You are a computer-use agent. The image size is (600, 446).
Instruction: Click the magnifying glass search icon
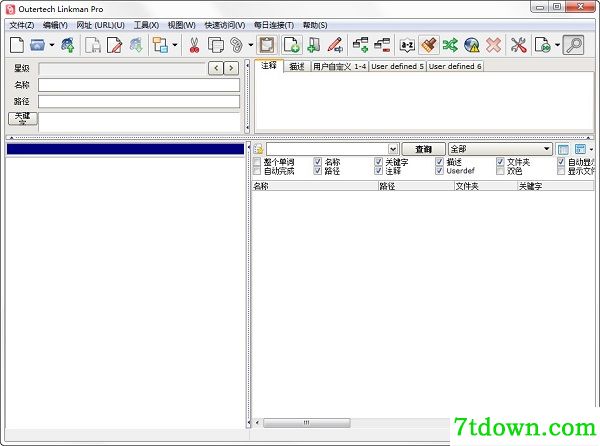point(574,45)
